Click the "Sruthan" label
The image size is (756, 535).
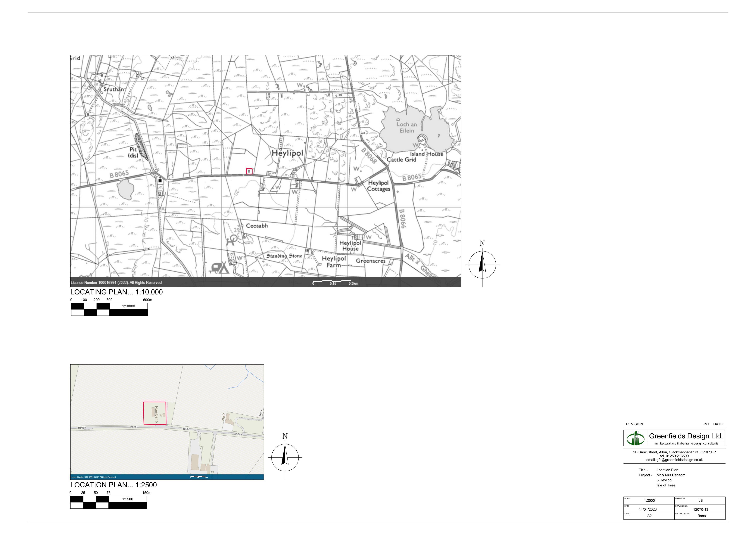(114, 89)
